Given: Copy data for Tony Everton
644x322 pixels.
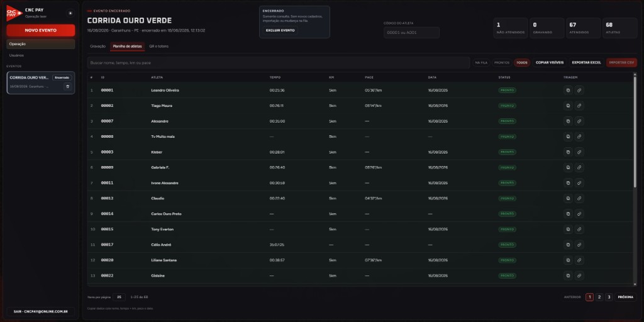Looking at the screenshot, I should tap(568, 229).
